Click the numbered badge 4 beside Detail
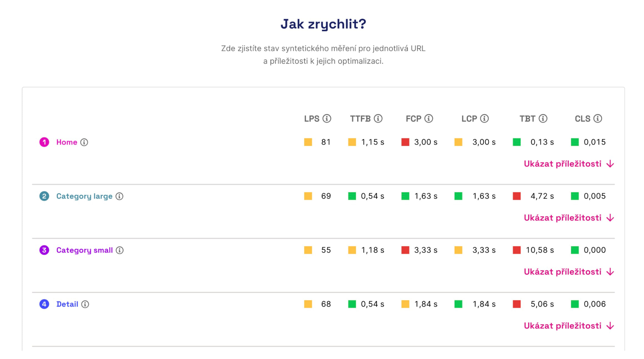 pyautogui.click(x=44, y=304)
